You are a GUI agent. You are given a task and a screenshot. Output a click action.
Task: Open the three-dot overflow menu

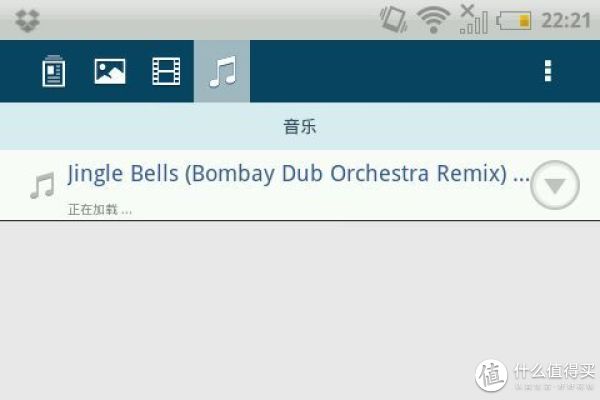pyautogui.click(x=548, y=71)
